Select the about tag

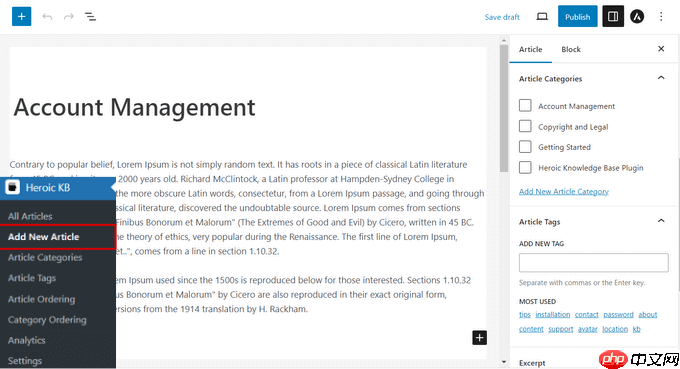(648, 314)
